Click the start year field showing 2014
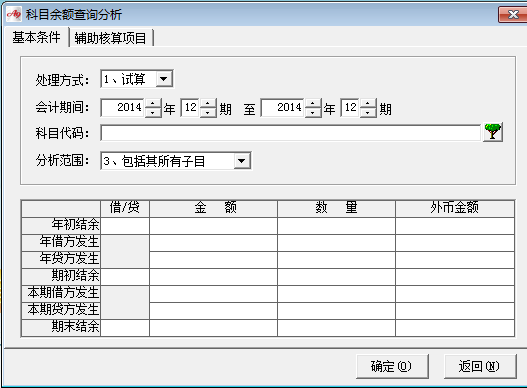527x388 pixels. 123,108
